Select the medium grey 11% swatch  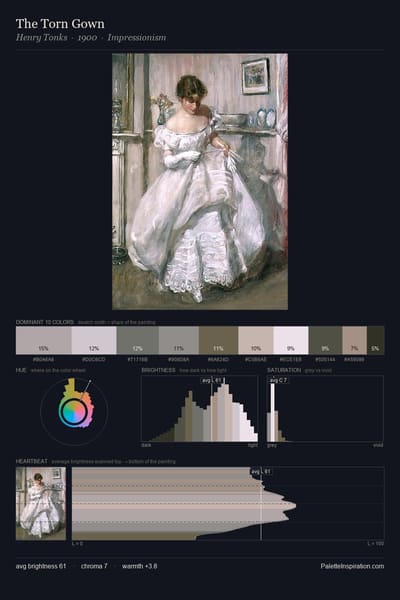179,340
